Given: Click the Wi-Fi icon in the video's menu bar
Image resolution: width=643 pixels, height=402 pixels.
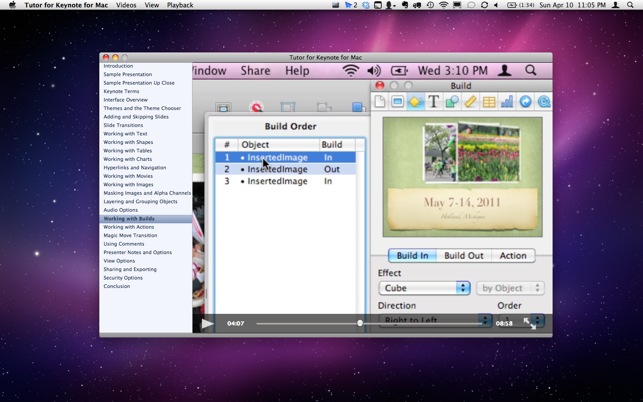Looking at the screenshot, I should click(x=351, y=71).
